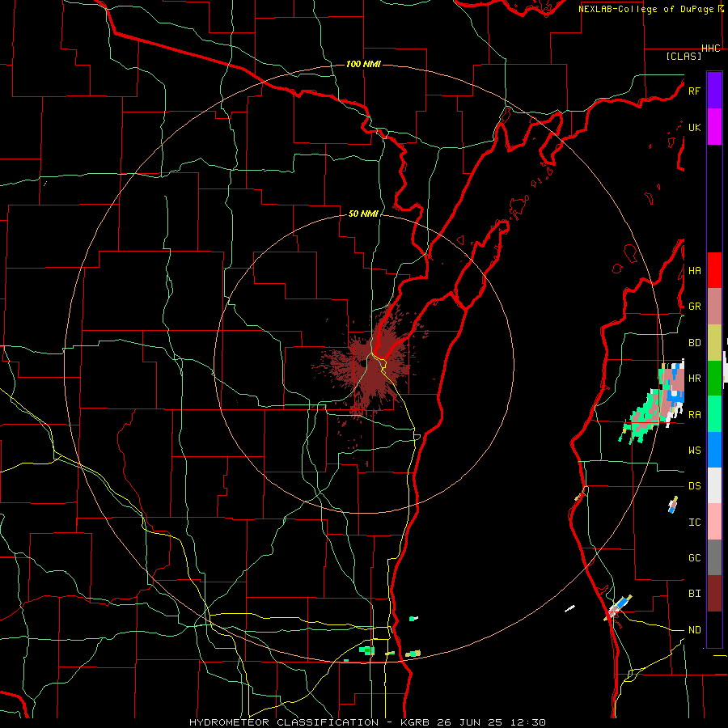The width and height of the screenshot is (728, 728).
Task: Click the '[CLAS]' legend title
Action: (x=684, y=56)
